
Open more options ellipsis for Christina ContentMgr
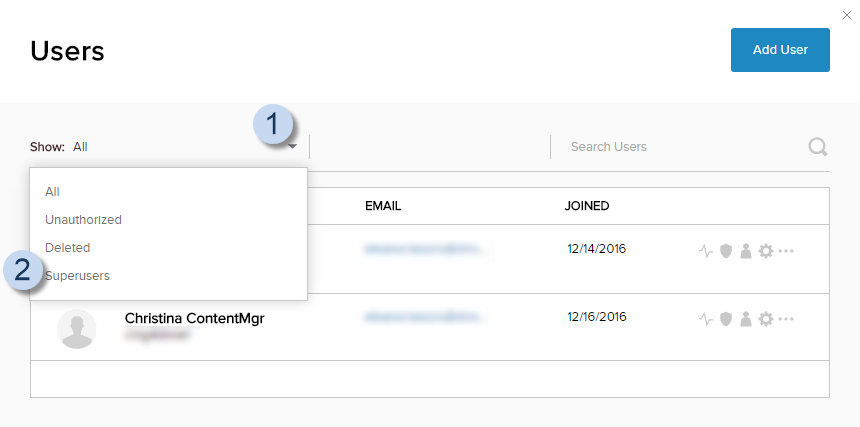(x=786, y=319)
